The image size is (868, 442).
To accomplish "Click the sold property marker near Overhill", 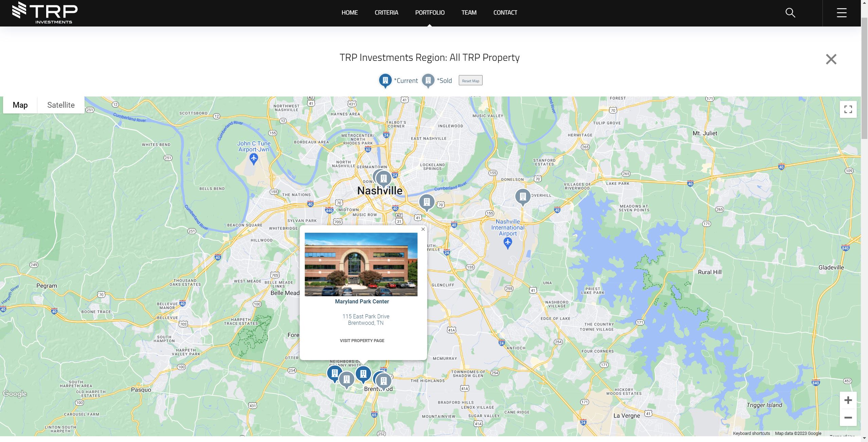I will click(523, 196).
